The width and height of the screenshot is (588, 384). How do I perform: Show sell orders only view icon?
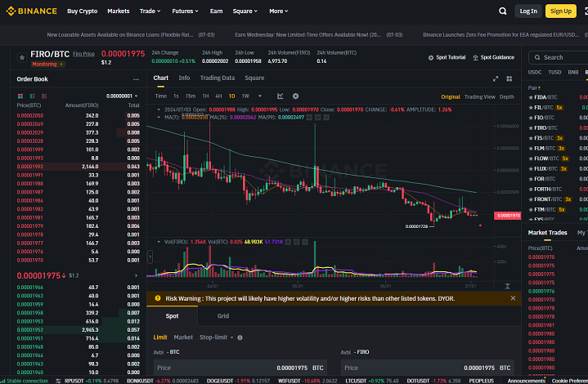click(44, 96)
